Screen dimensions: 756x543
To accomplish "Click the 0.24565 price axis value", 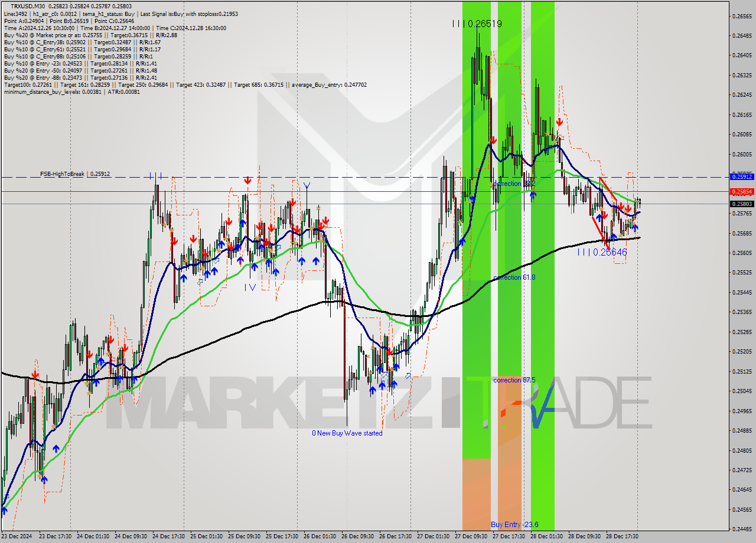I will click(x=742, y=509).
